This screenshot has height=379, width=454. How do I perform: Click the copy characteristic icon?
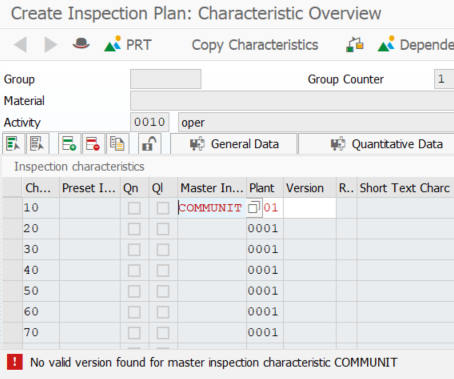point(117,144)
